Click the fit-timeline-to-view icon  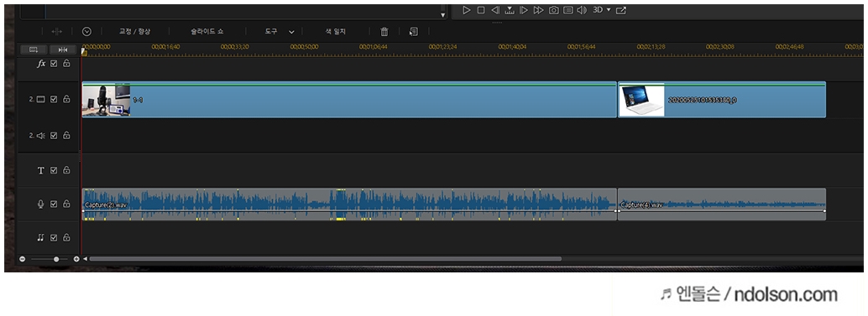(63, 49)
